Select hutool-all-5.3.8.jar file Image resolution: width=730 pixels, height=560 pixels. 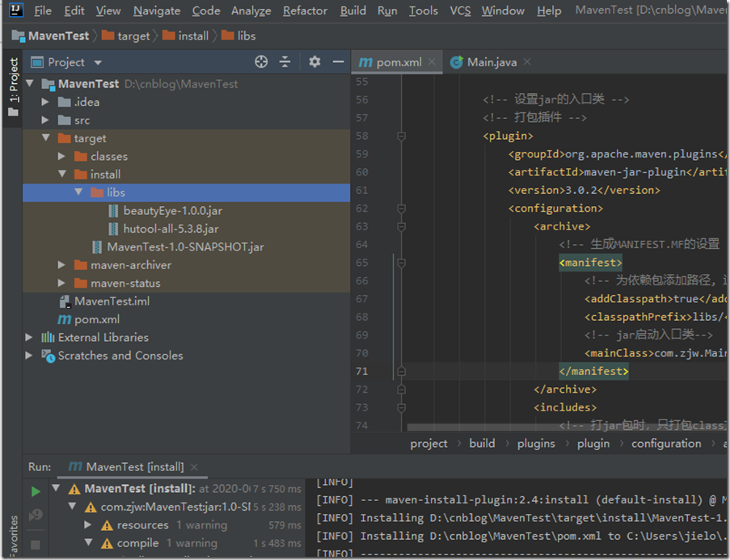coord(163,229)
